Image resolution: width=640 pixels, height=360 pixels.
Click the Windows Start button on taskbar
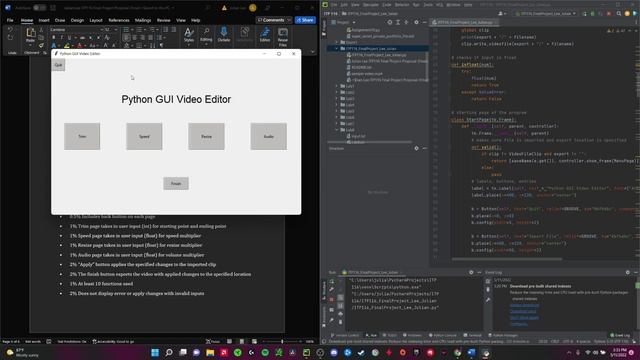pos(155,353)
